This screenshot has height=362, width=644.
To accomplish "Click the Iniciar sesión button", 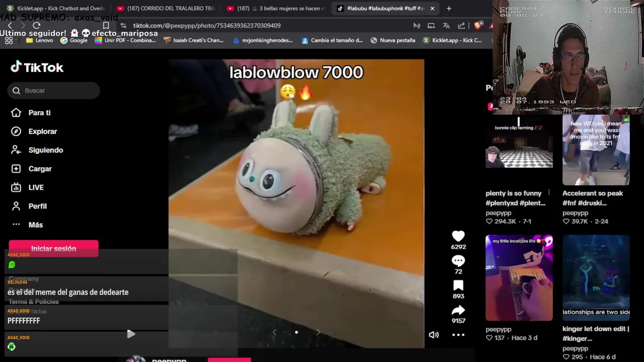I will pos(53,248).
